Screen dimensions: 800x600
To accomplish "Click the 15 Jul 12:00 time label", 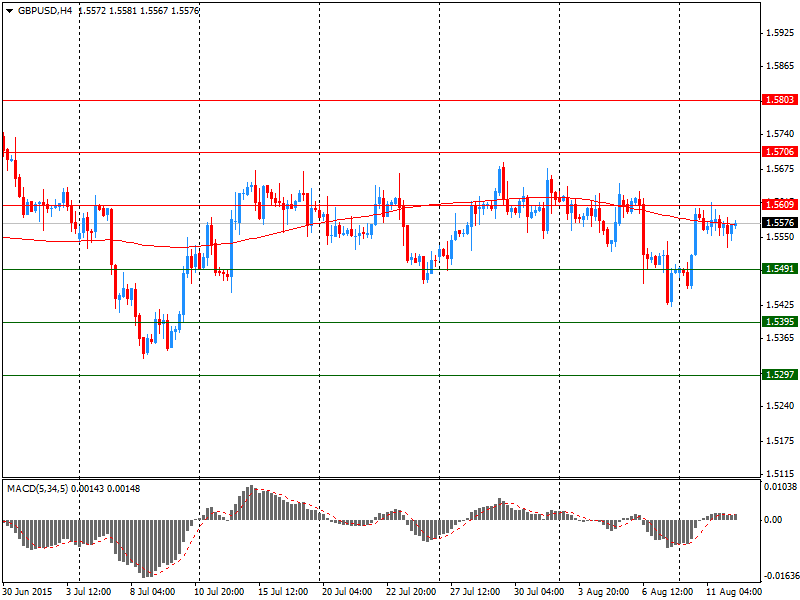I will pyautogui.click(x=283, y=592).
